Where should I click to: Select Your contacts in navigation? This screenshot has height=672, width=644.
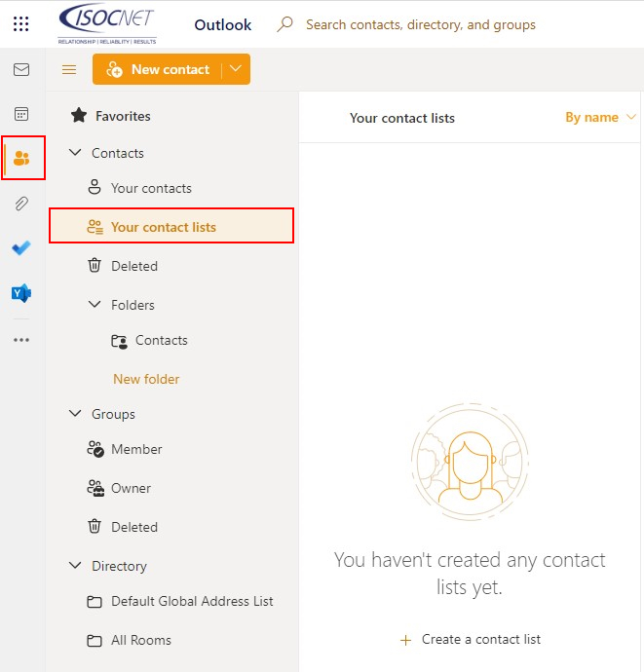coord(151,188)
